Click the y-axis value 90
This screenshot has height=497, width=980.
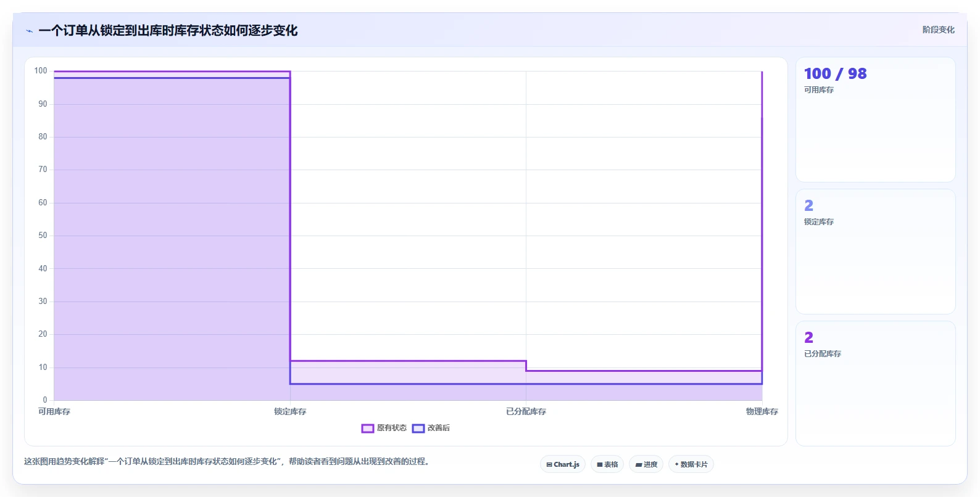pyautogui.click(x=43, y=104)
